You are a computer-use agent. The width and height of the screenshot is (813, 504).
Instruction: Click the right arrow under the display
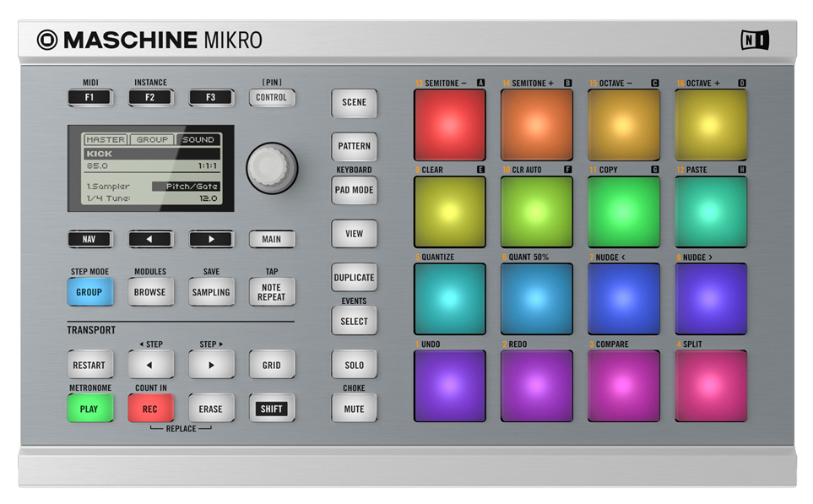tap(210, 239)
